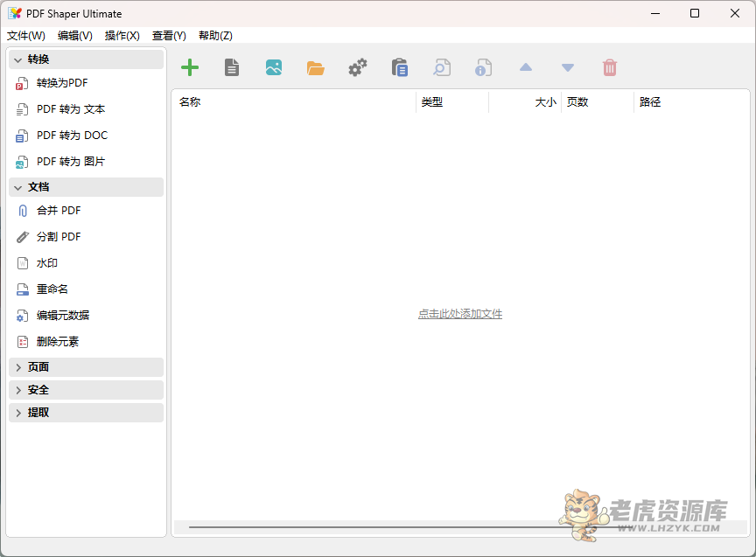
Task: Click the PDF Shaper app logo icon
Action: pos(15,13)
